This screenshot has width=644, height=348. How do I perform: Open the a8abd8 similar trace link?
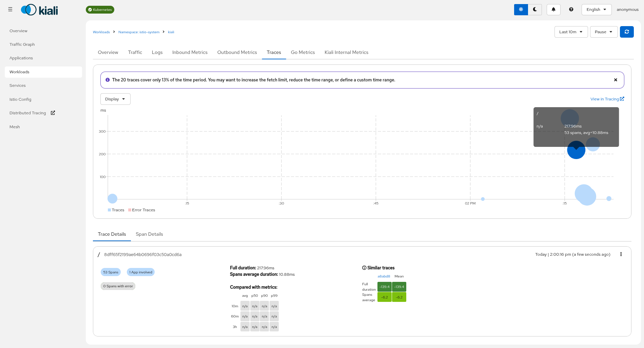click(384, 276)
